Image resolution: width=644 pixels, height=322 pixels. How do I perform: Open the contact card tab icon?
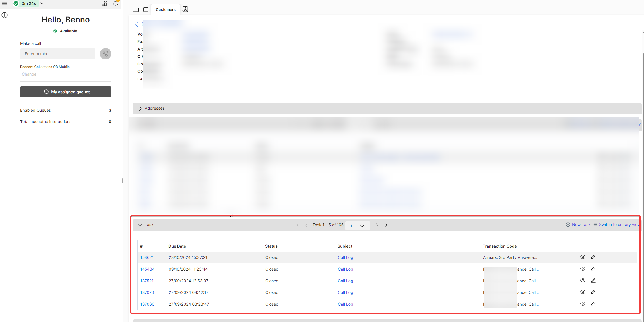point(185,9)
